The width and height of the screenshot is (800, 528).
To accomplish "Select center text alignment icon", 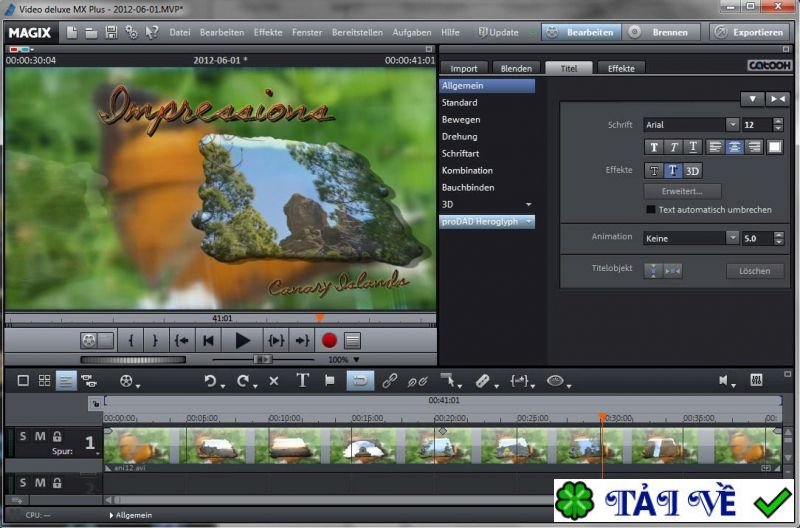I will click(x=735, y=147).
